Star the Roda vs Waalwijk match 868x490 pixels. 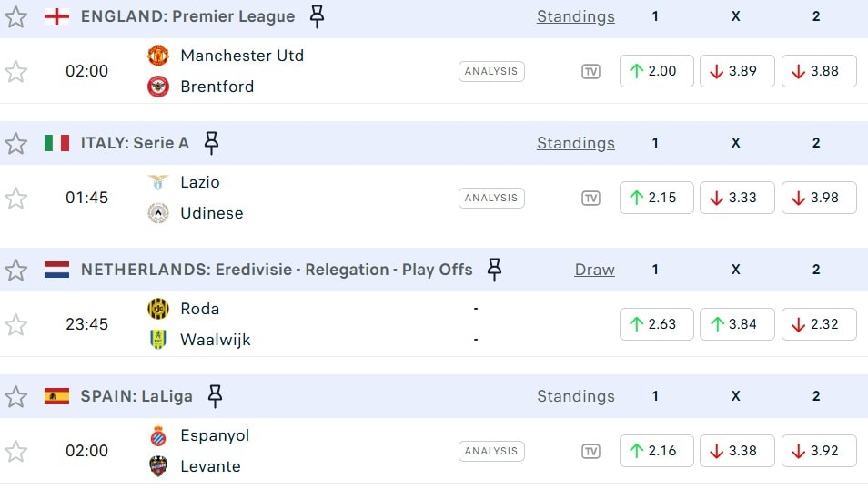click(15, 324)
